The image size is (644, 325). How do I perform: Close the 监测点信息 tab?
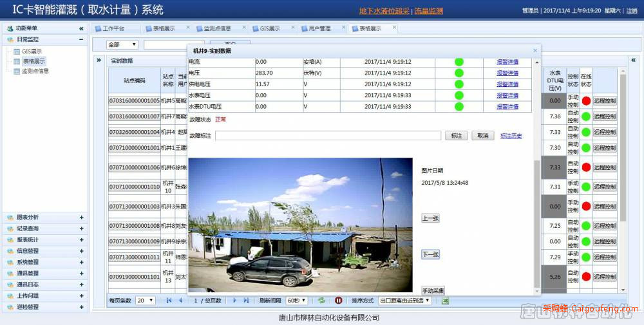(244, 28)
